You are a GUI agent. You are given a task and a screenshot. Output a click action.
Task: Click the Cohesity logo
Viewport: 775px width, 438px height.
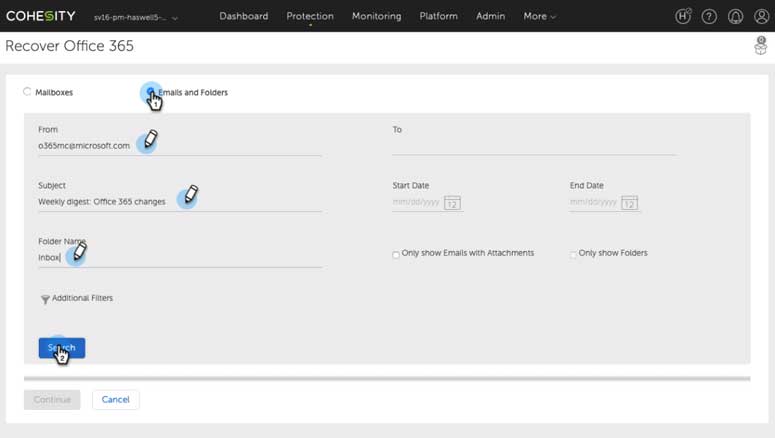pos(40,16)
